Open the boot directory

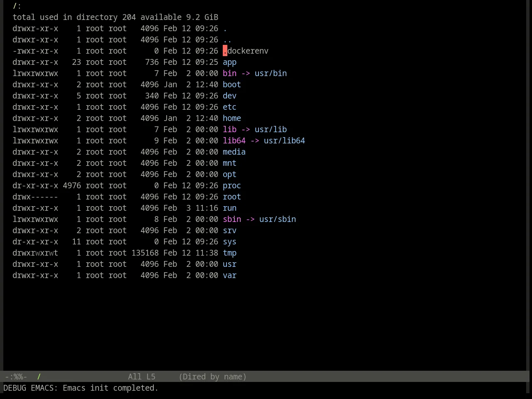point(232,85)
